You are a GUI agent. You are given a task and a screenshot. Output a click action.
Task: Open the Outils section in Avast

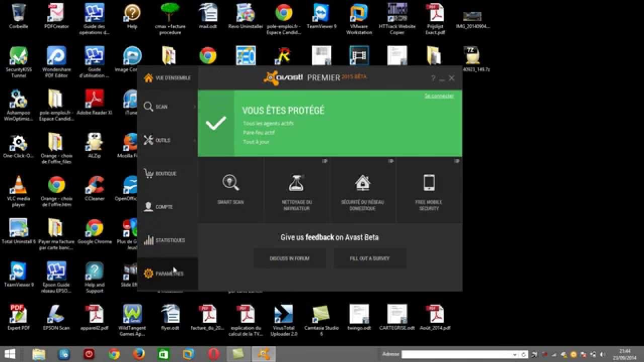[x=168, y=140]
